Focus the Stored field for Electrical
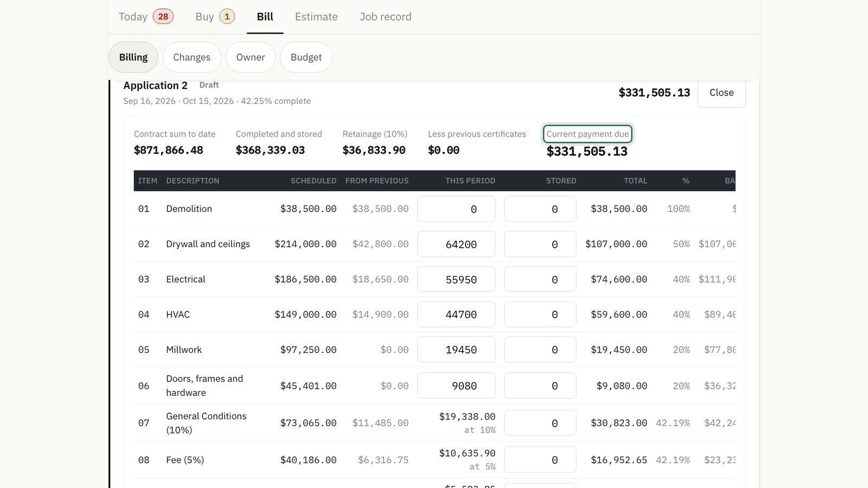Image resolution: width=868 pixels, height=488 pixels. click(540, 279)
